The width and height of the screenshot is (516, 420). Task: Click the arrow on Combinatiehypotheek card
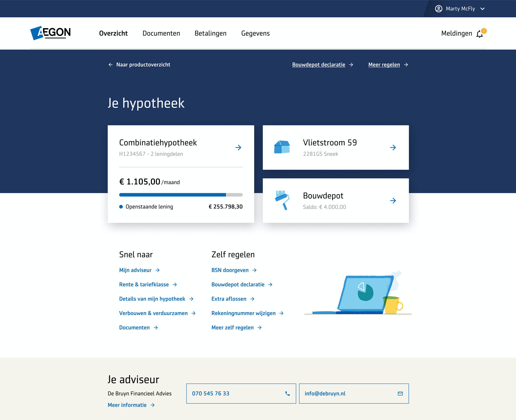tap(238, 148)
